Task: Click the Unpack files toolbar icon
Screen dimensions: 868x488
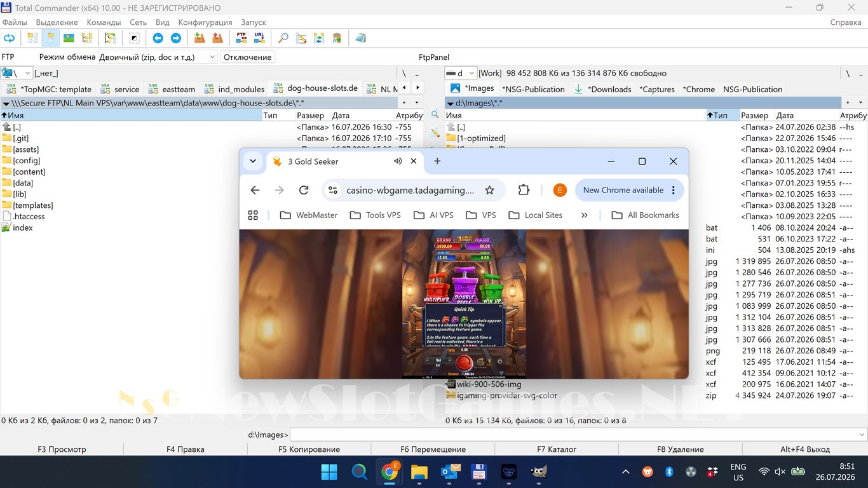Action: tap(217, 38)
